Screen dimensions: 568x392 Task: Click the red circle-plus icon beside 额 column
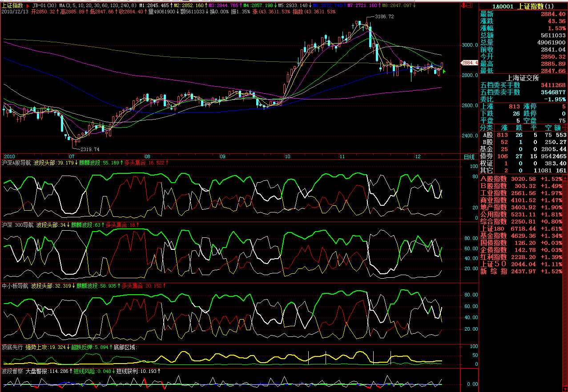[565, 127]
